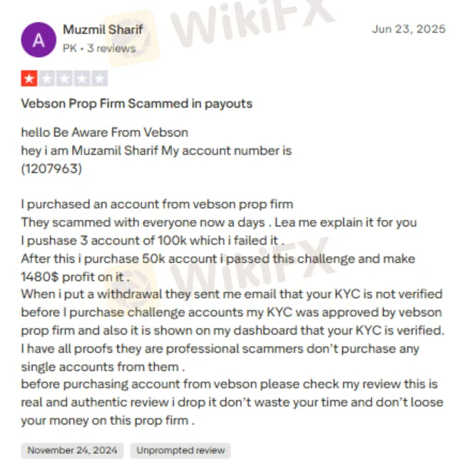Image resolution: width=463 pixels, height=476 pixels.
Task: Open the review title Vebson Prop Firm Scammed
Action: coord(136,103)
